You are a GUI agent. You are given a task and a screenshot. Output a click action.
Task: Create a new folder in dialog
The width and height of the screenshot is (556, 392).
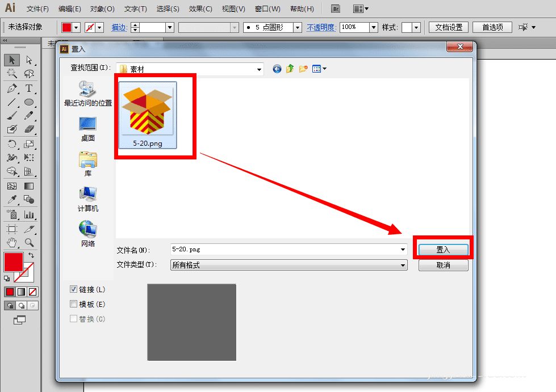coord(303,69)
